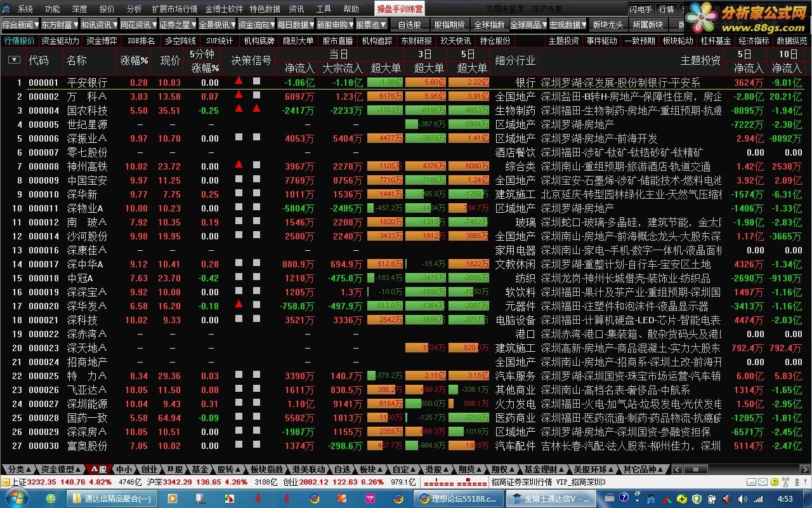Open the 功能 menu

53,9
